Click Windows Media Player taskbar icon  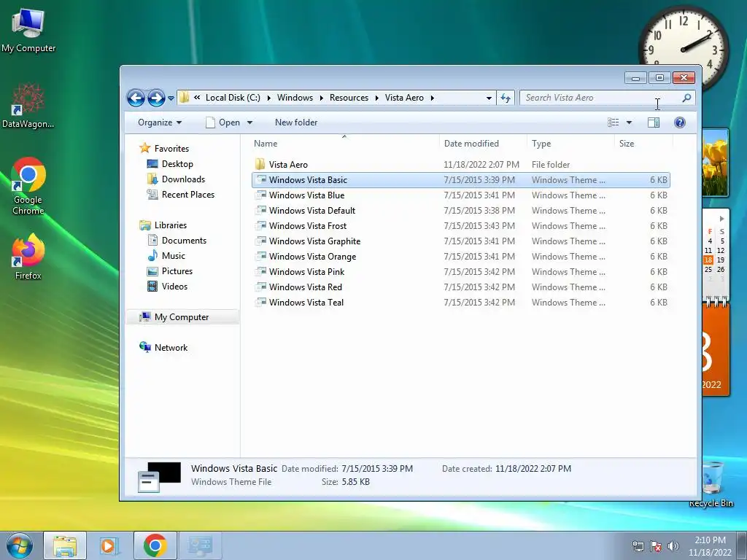coord(109,545)
